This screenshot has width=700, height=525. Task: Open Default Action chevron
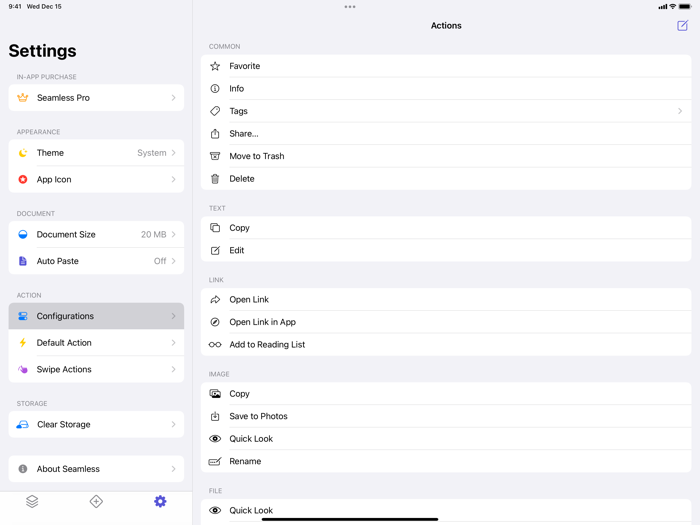coord(174,343)
